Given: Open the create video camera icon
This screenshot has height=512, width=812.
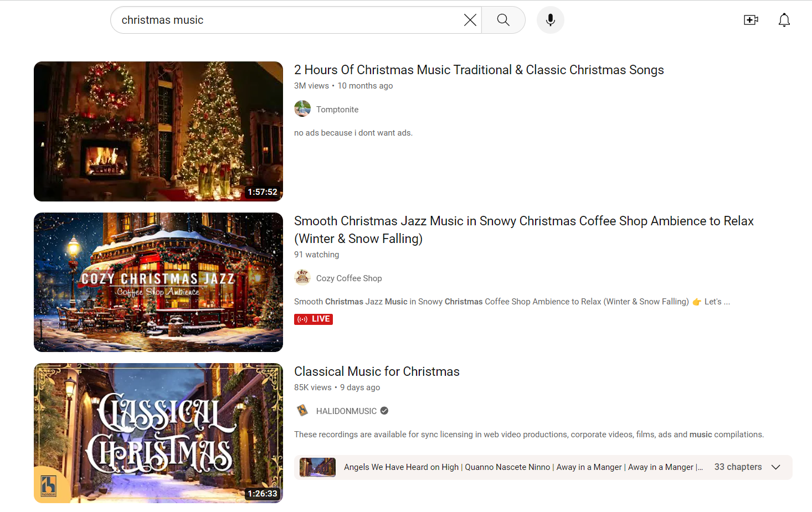Looking at the screenshot, I should (x=751, y=20).
